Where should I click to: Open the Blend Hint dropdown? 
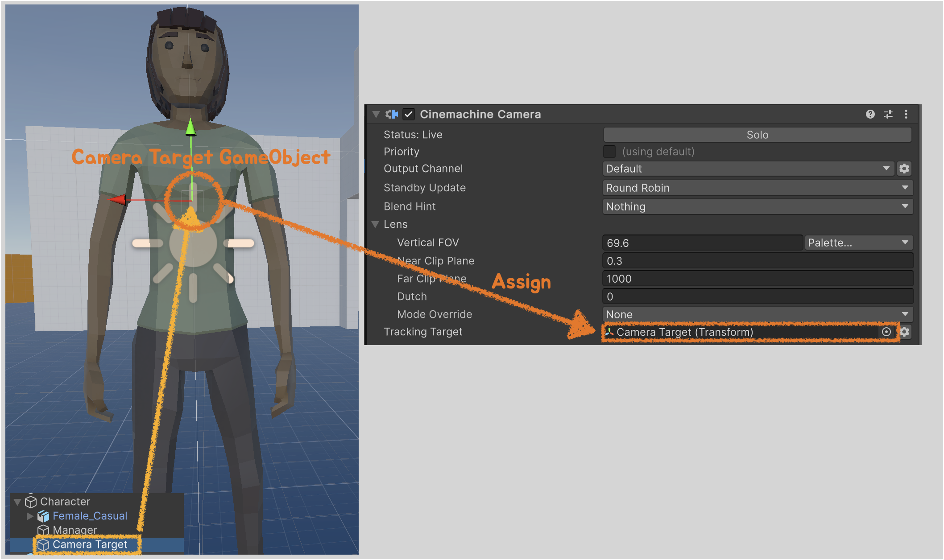click(x=757, y=206)
